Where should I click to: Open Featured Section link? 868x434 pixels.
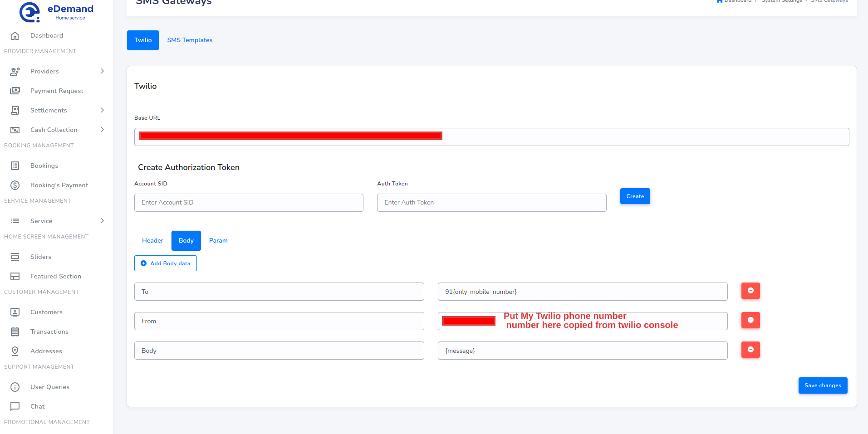[x=56, y=276]
